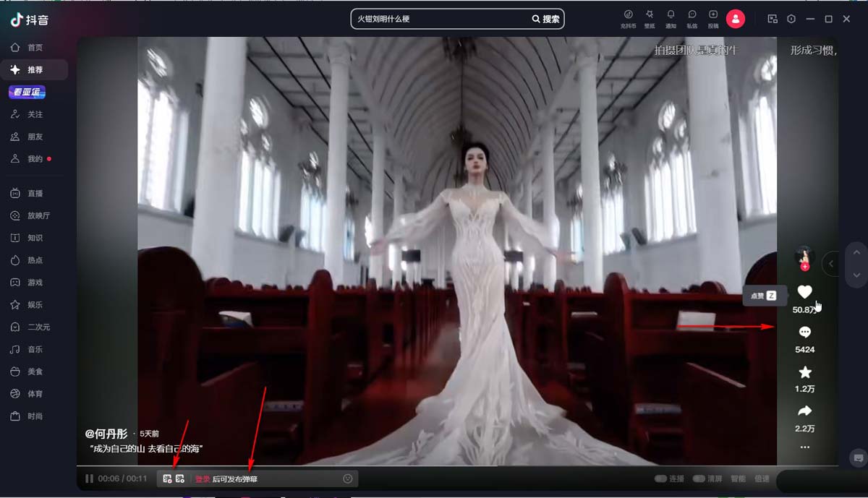Pause the video playback

[89, 478]
